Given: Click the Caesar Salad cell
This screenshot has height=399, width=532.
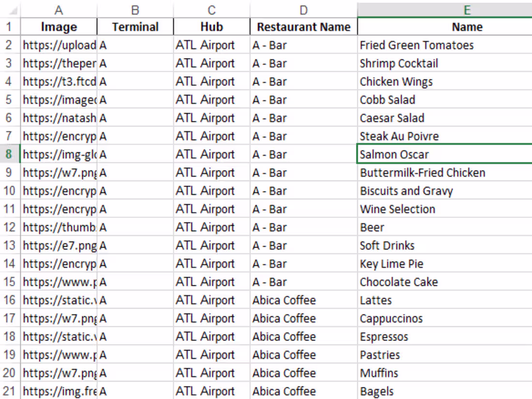Looking at the screenshot, I should click(x=392, y=118).
